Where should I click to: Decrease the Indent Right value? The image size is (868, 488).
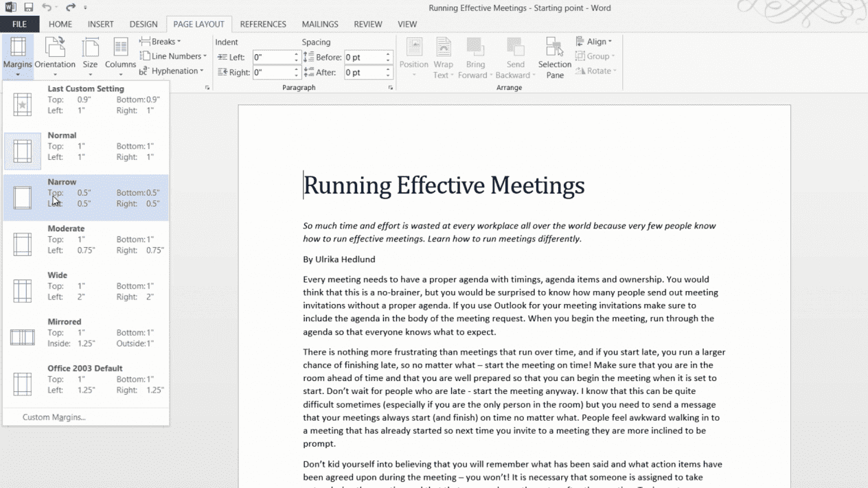pos(297,75)
